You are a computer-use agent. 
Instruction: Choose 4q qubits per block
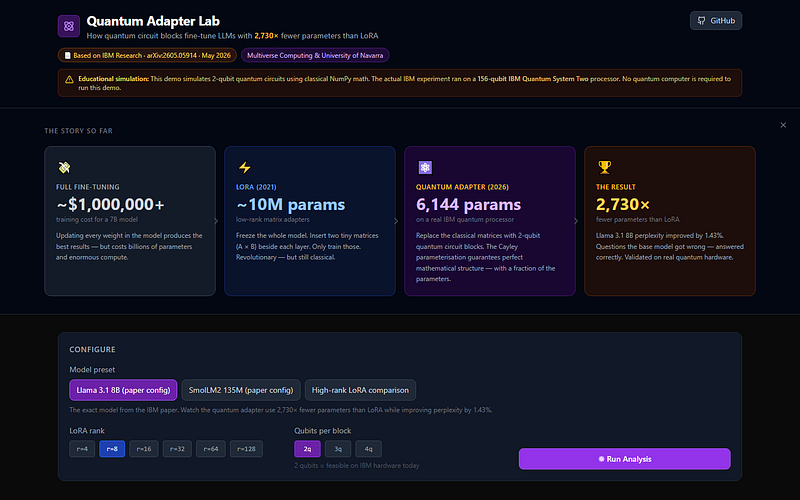pos(368,449)
